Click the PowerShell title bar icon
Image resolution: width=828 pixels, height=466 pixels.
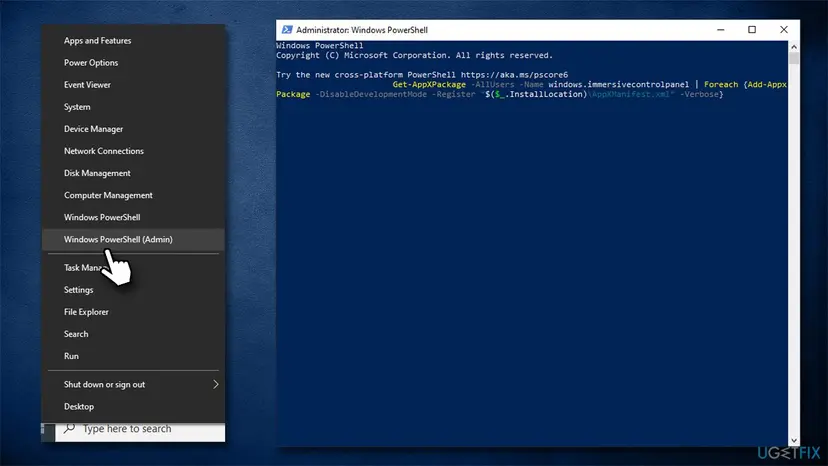point(287,30)
